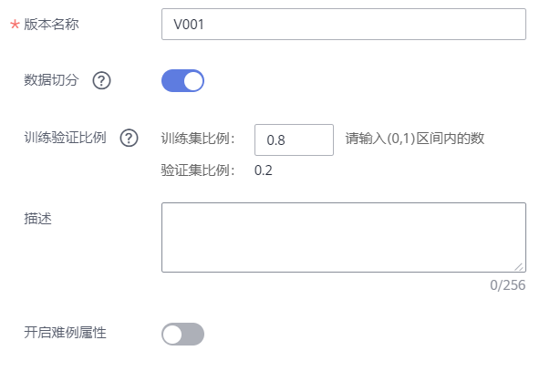Click the 训练验证比例 label text

coord(65,138)
